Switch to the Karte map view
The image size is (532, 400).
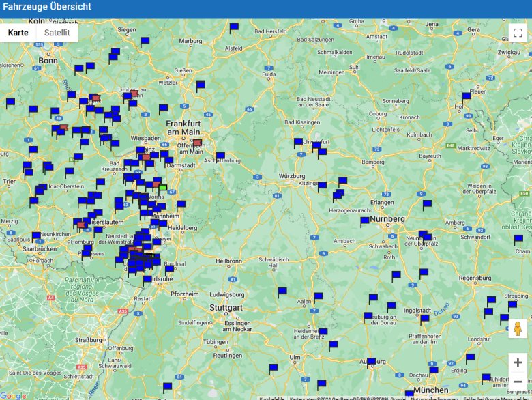click(18, 33)
